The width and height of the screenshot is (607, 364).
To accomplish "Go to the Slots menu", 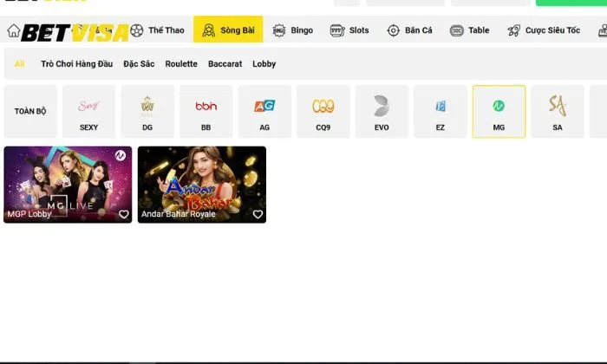I will coord(349,30).
